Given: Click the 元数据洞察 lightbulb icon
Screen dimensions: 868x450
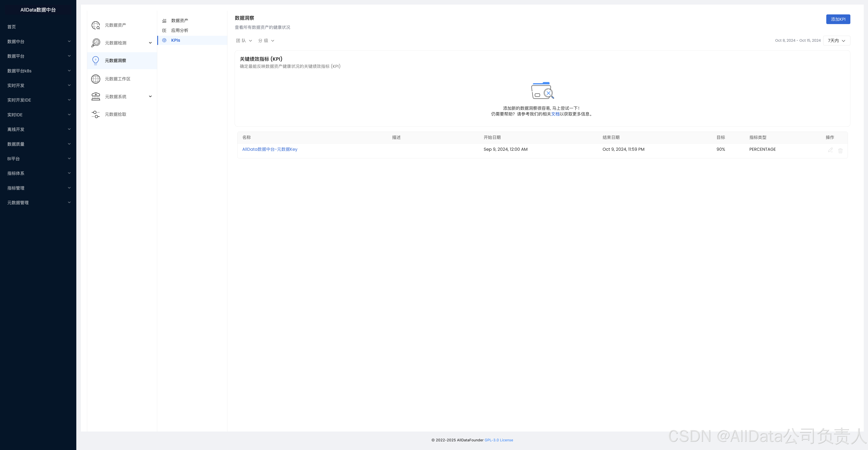Looking at the screenshot, I should point(96,61).
